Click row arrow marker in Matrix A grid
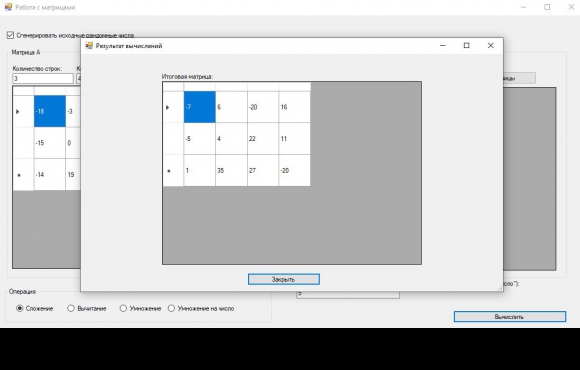The height and width of the screenshot is (370, 580). pyautogui.click(x=17, y=111)
